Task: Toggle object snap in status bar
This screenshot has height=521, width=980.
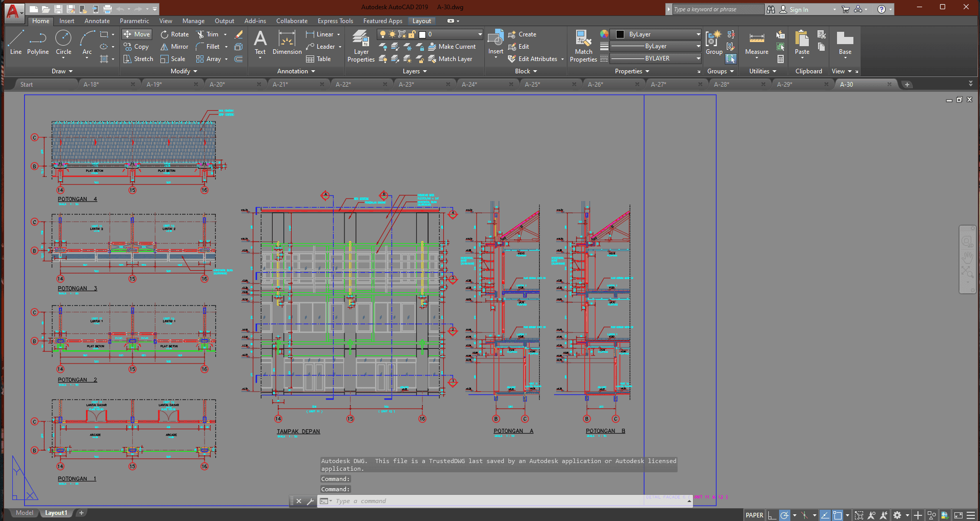Action: [x=838, y=515]
